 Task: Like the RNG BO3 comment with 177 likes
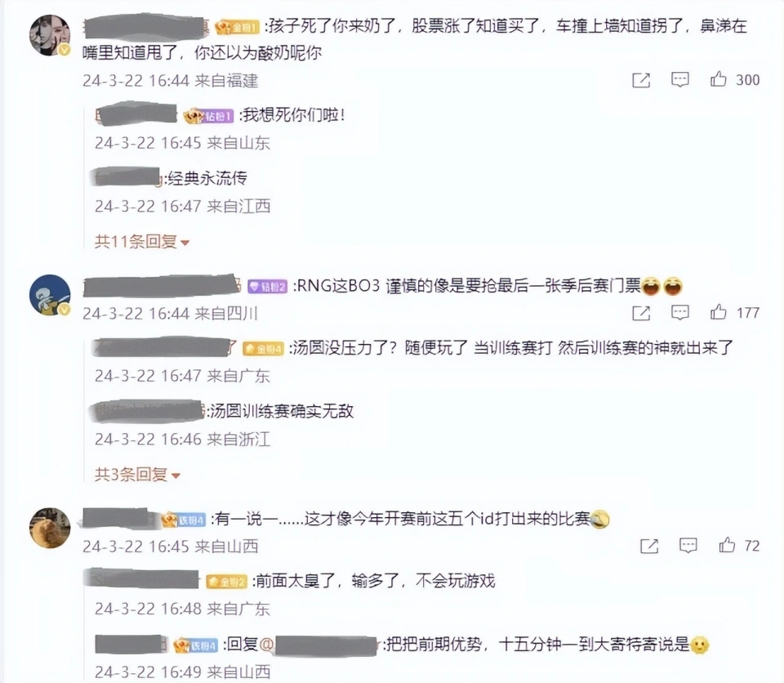point(718,312)
